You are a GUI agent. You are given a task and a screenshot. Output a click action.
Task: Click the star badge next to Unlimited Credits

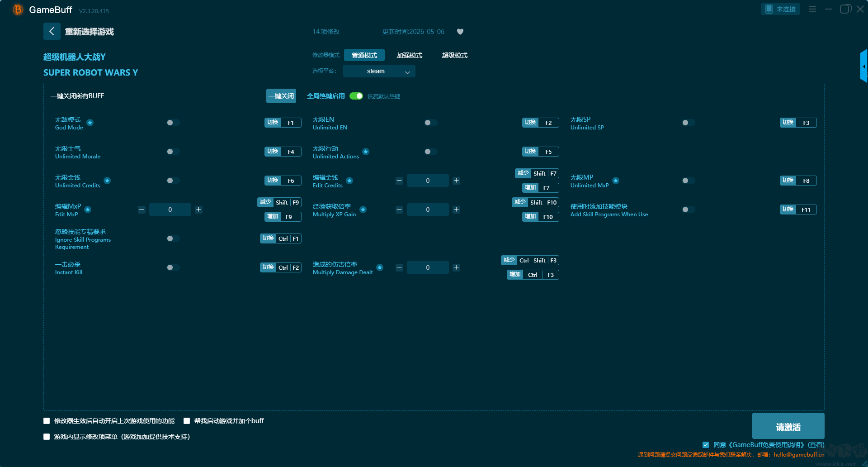tap(107, 181)
